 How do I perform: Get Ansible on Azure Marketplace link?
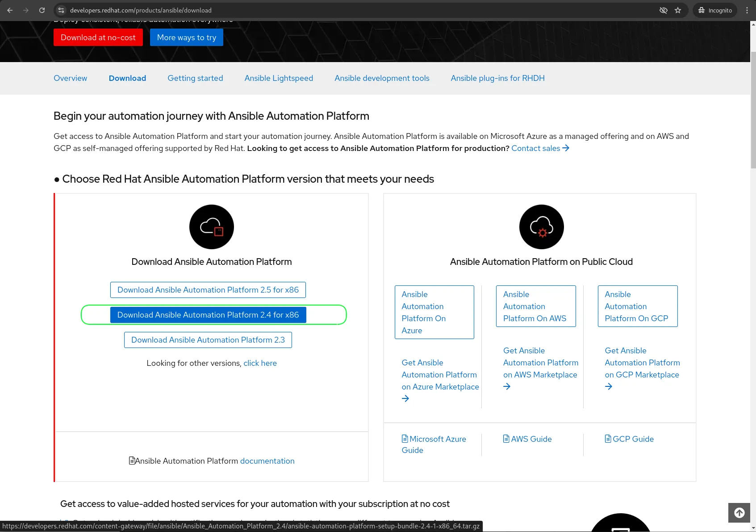[x=440, y=375]
